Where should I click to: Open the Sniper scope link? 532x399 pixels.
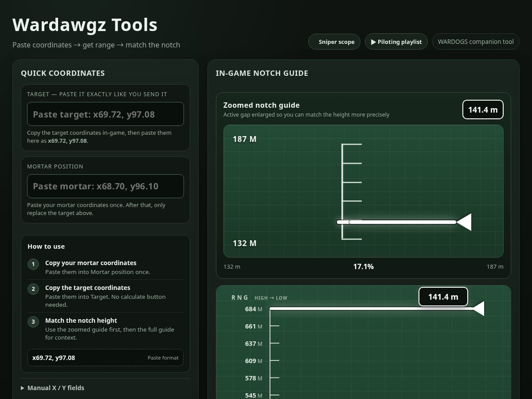point(334,42)
